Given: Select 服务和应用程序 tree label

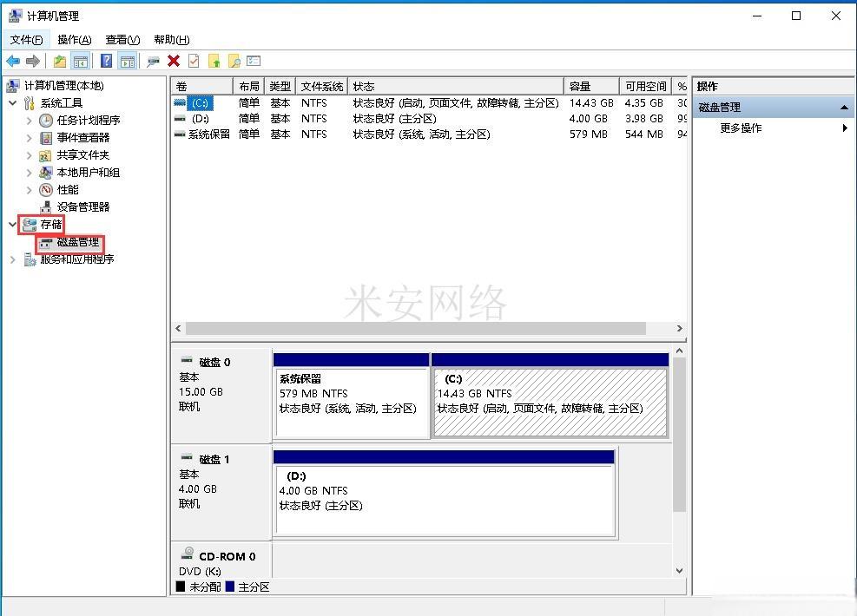Looking at the screenshot, I should click(77, 259).
